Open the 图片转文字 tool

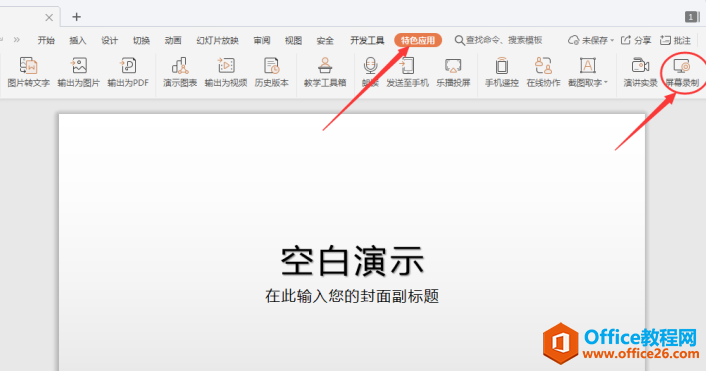click(28, 72)
